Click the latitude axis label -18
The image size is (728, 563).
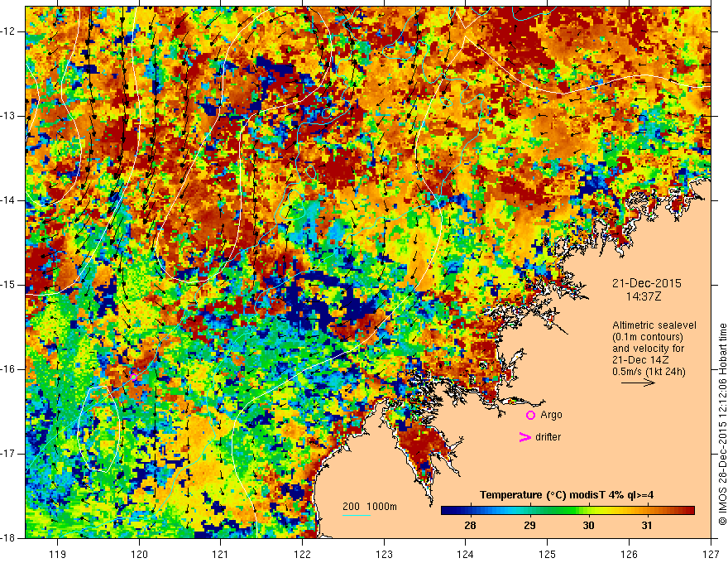tap(9, 538)
